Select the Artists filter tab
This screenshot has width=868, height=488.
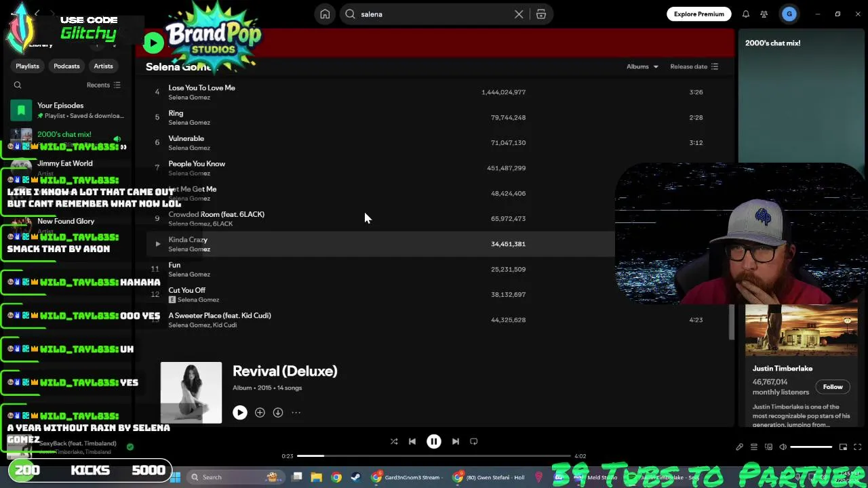(103, 66)
